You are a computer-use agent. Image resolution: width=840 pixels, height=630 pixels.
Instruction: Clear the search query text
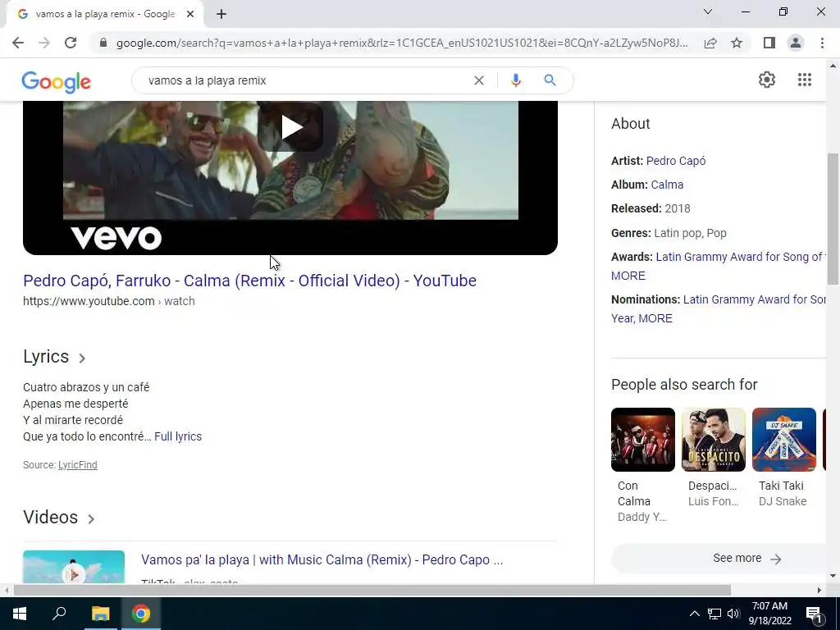[x=479, y=80]
